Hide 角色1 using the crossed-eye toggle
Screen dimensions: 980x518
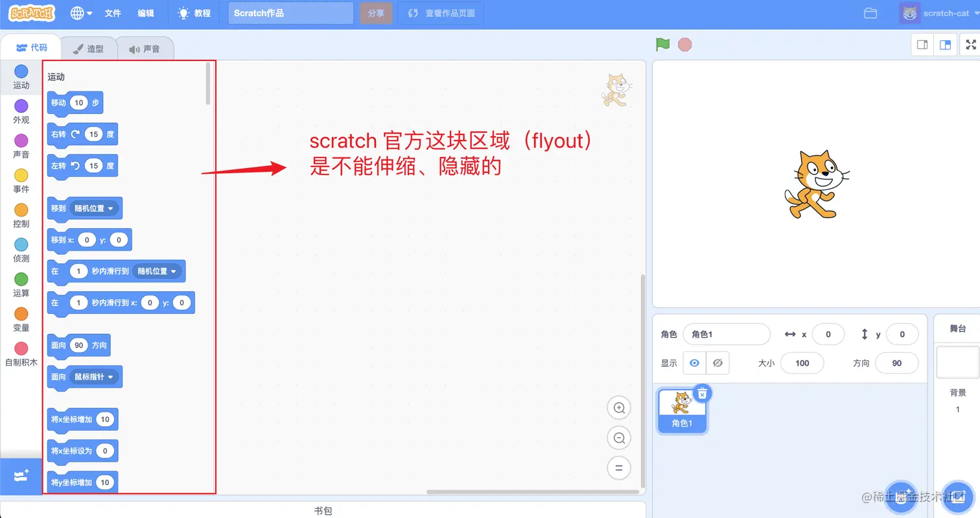tap(717, 364)
